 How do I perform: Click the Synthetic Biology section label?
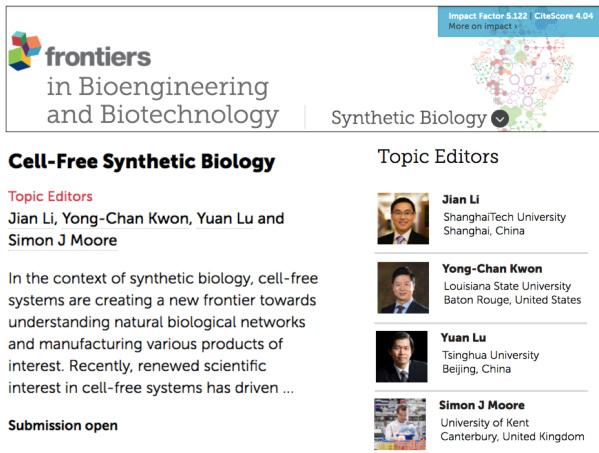click(x=409, y=118)
